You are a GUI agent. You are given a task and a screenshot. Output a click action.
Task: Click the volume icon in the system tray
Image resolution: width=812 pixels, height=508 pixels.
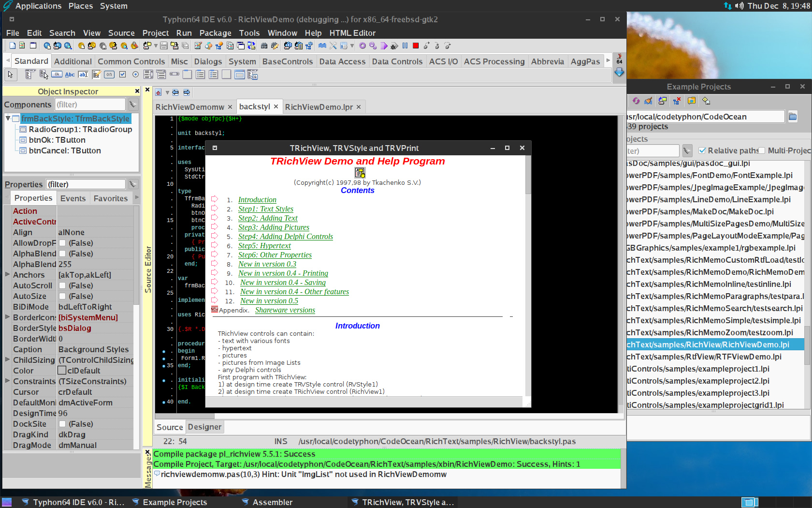(739, 6)
